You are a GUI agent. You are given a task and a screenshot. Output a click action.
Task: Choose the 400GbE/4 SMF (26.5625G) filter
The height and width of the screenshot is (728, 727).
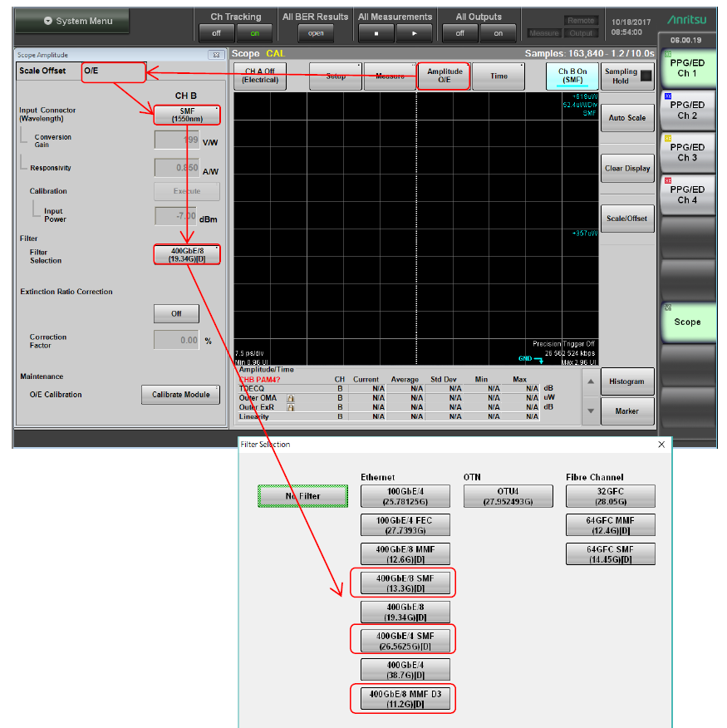click(403, 641)
